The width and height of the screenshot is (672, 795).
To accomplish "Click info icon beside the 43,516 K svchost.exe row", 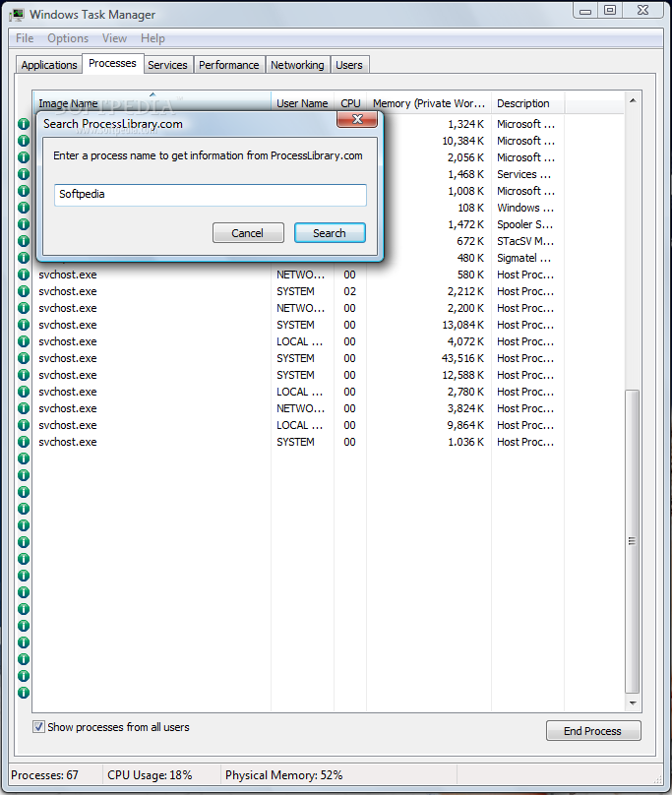I will (x=24, y=358).
